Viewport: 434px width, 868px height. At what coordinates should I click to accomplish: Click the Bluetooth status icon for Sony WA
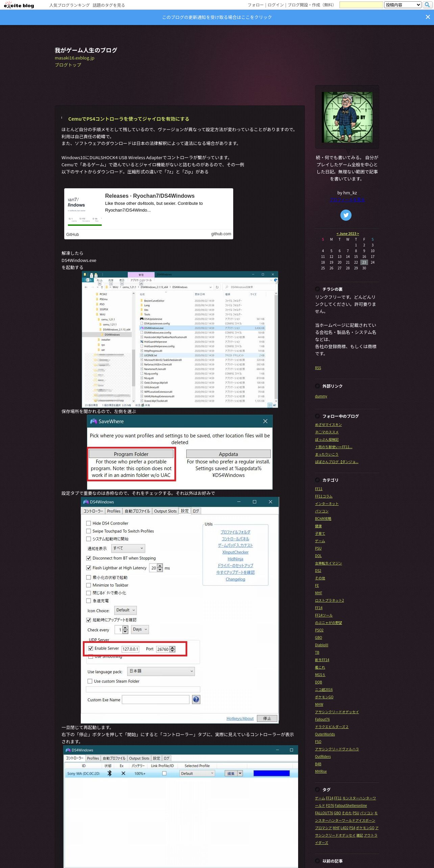coord(109,773)
